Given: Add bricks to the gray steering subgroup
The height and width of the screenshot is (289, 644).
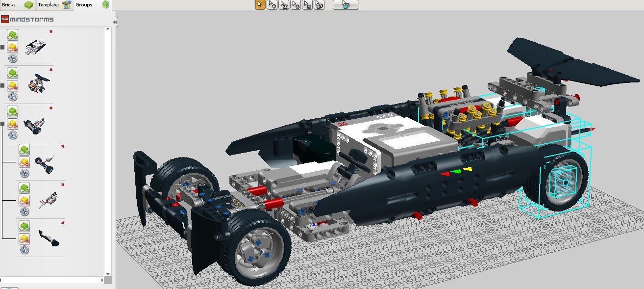Looking at the screenshot, I should coord(25,188).
